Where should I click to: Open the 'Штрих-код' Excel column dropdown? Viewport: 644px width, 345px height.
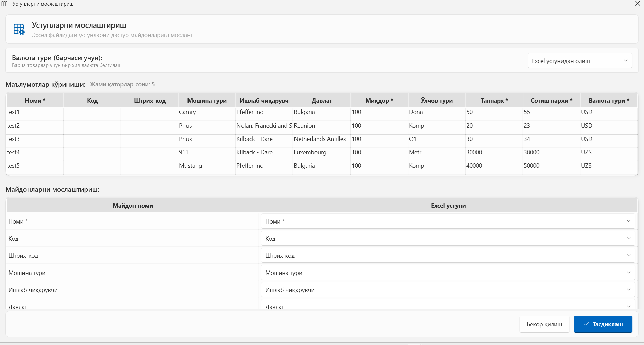coord(448,255)
